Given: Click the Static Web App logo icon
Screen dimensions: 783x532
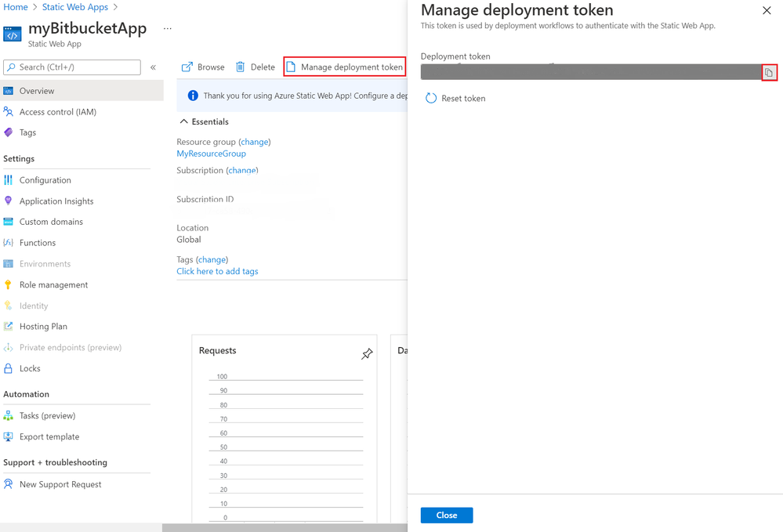Looking at the screenshot, I should (x=12, y=34).
